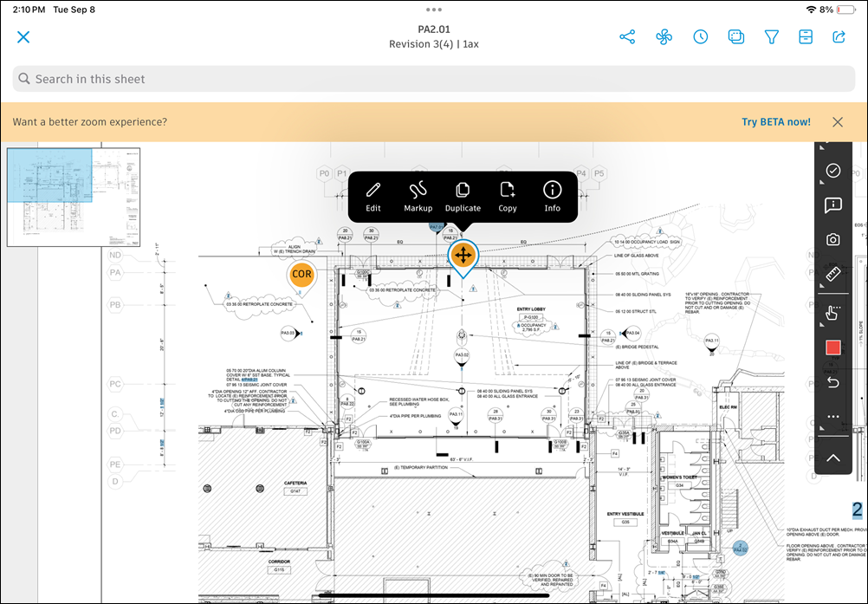The width and height of the screenshot is (868, 604).
Task: Focus the Search in this sheet field
Action: (434, 79)
